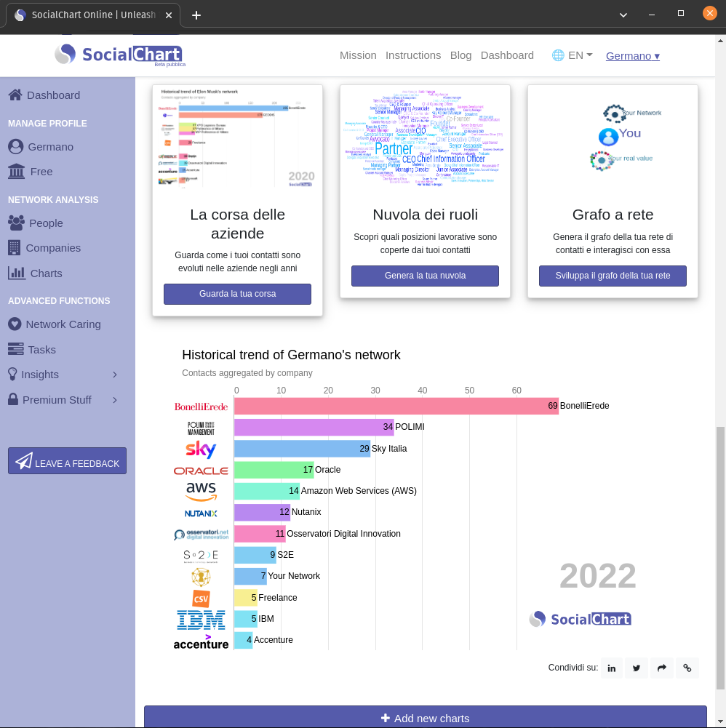Click the Premium Stuff lock icon
The height and width of the screenshot is (728, 726).
tap(13, 399)
